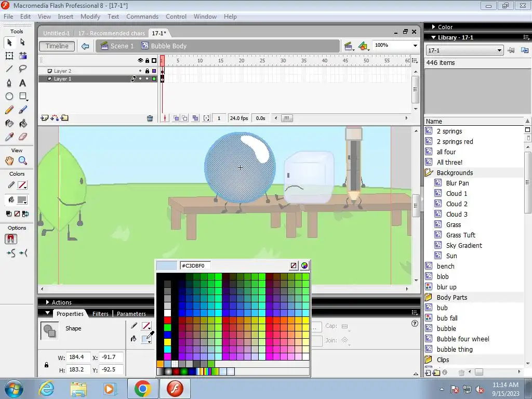Click the Smooth option icon

click(x=11, y=253)
